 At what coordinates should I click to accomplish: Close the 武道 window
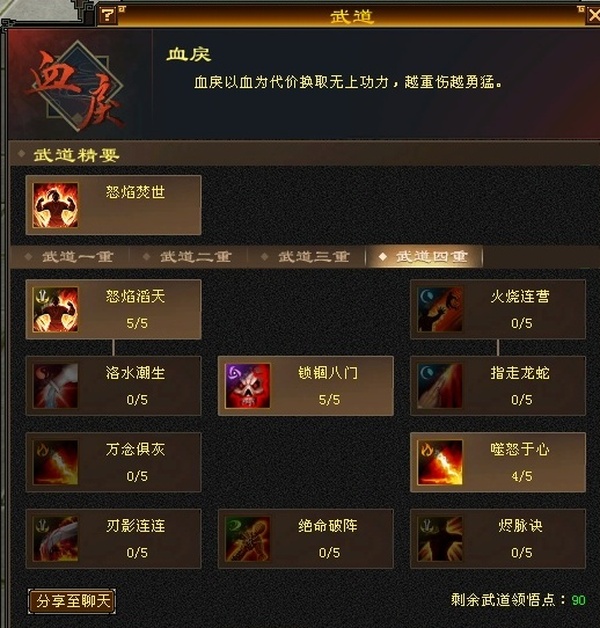pos(594,16)
